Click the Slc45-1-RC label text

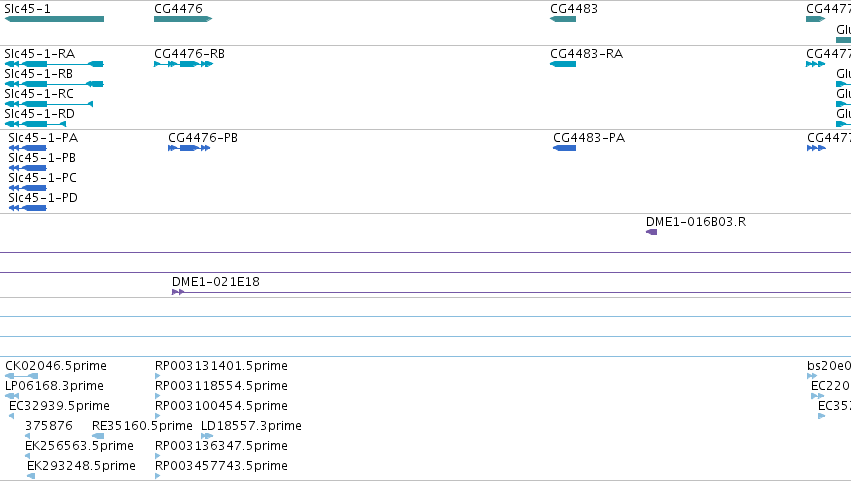(x=39, y=94)
